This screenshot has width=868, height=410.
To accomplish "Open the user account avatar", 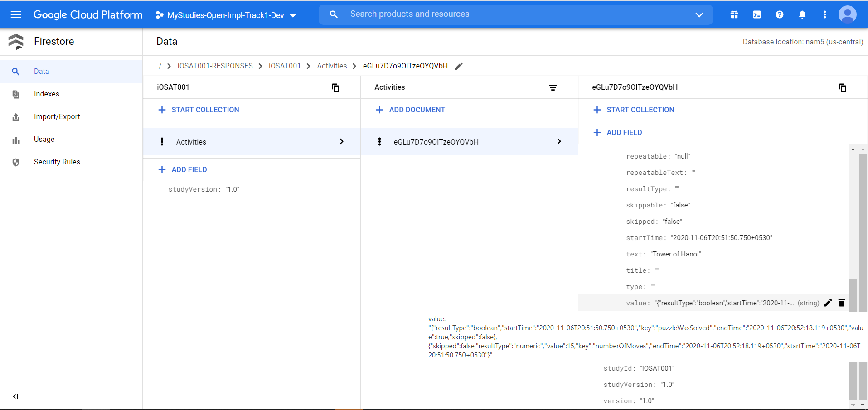I will [x=848, y=14].
